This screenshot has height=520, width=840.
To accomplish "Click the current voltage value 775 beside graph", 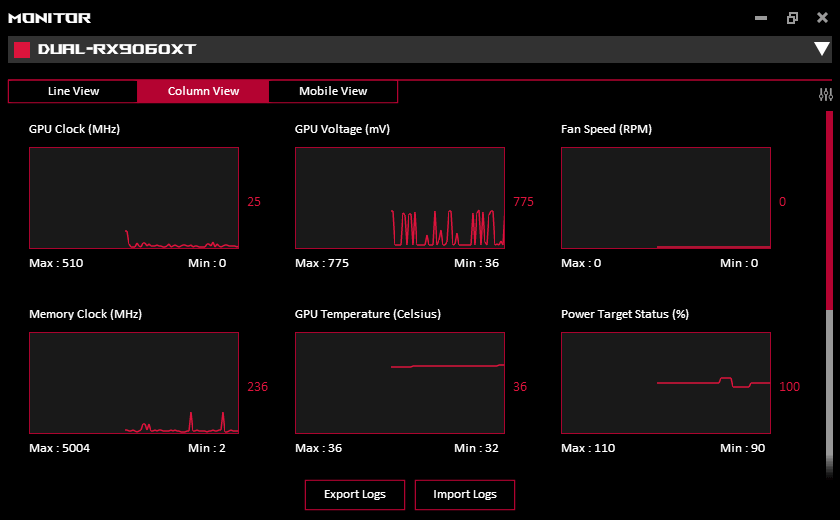I will (523, 202).
